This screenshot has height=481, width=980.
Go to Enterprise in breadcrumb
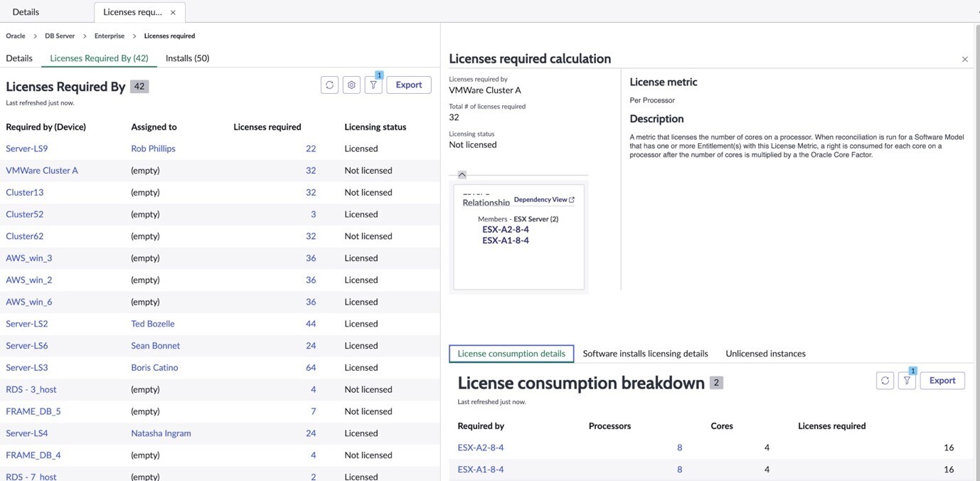110,36
